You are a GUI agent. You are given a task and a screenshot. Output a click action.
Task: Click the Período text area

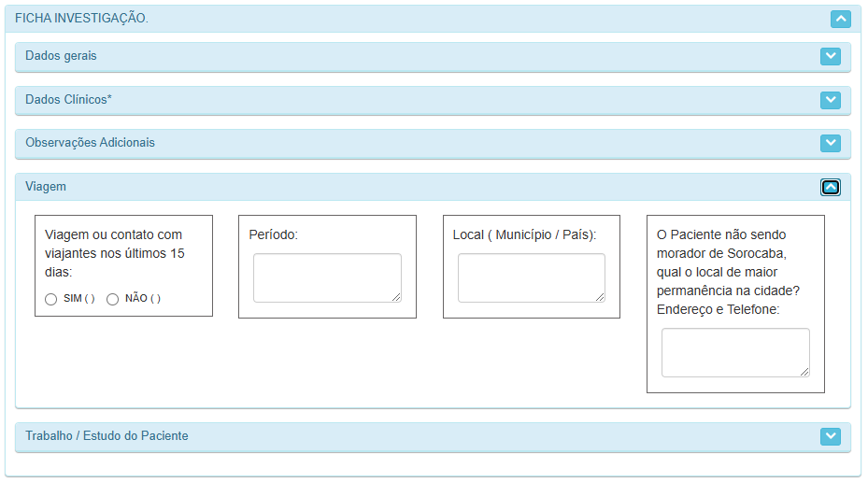327,277
